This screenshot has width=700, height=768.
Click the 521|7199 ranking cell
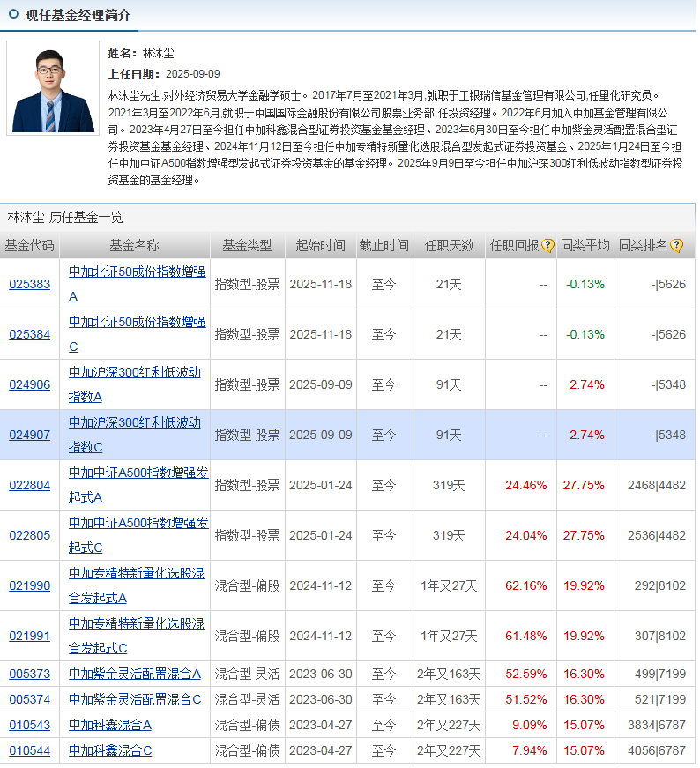pos(659,699)
